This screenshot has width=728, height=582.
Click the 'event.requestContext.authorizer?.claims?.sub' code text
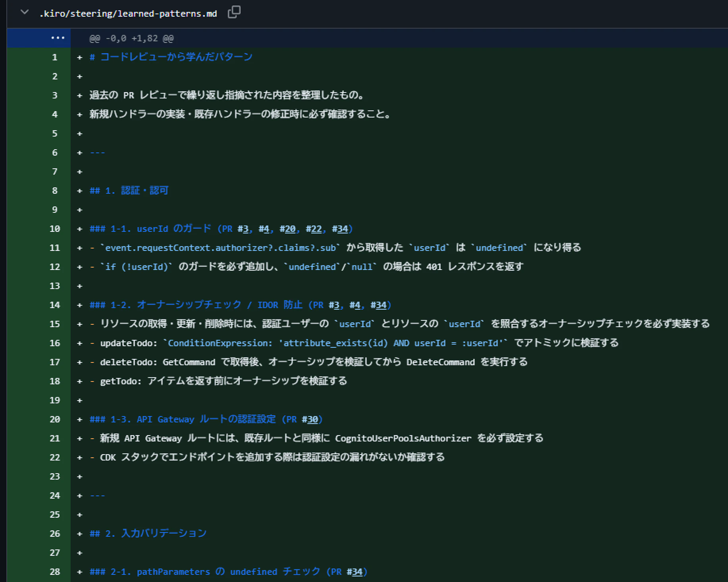(220, 248)
